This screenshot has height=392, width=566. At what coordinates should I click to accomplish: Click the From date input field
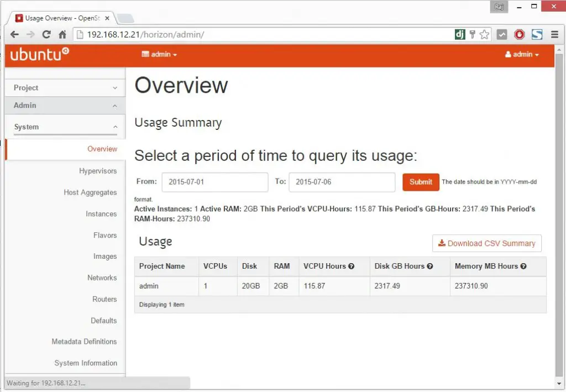214,182
